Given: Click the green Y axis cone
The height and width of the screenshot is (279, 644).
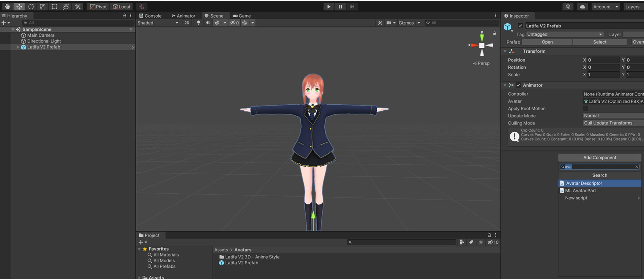Looking at the screenshot, I should (482, 37).
